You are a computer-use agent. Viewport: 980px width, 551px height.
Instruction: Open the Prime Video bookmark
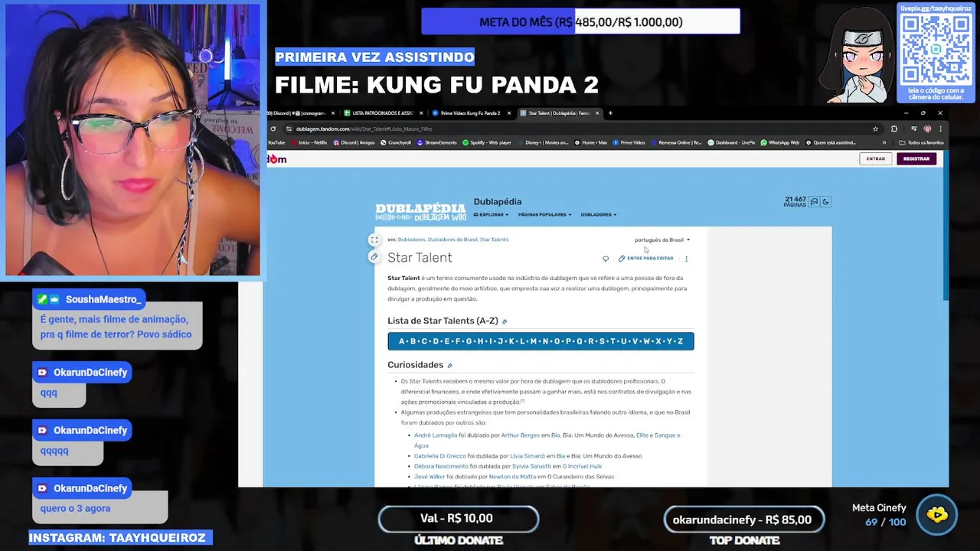[629, 142]
